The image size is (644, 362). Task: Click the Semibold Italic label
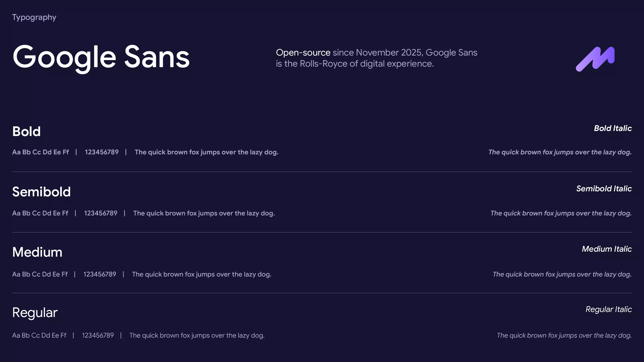(604, 189)
